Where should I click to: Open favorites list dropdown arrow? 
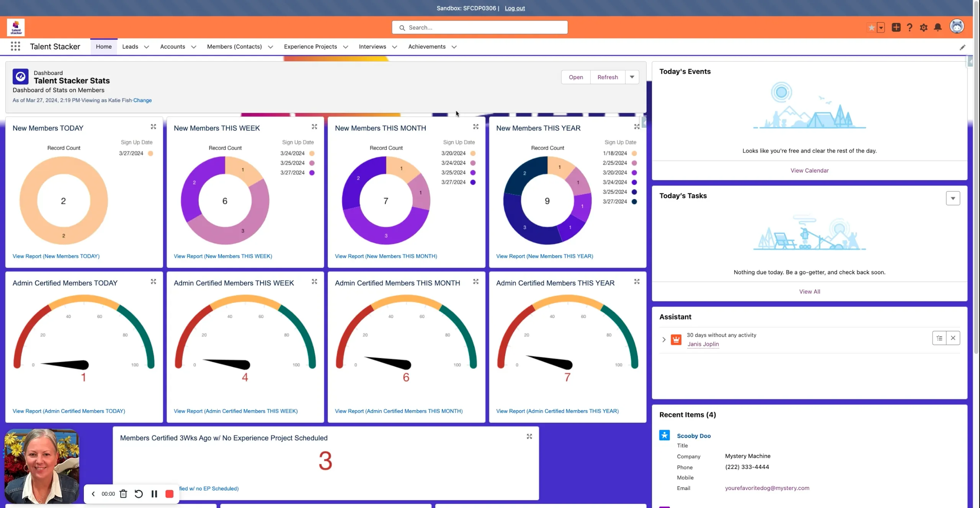click(881, 28)
